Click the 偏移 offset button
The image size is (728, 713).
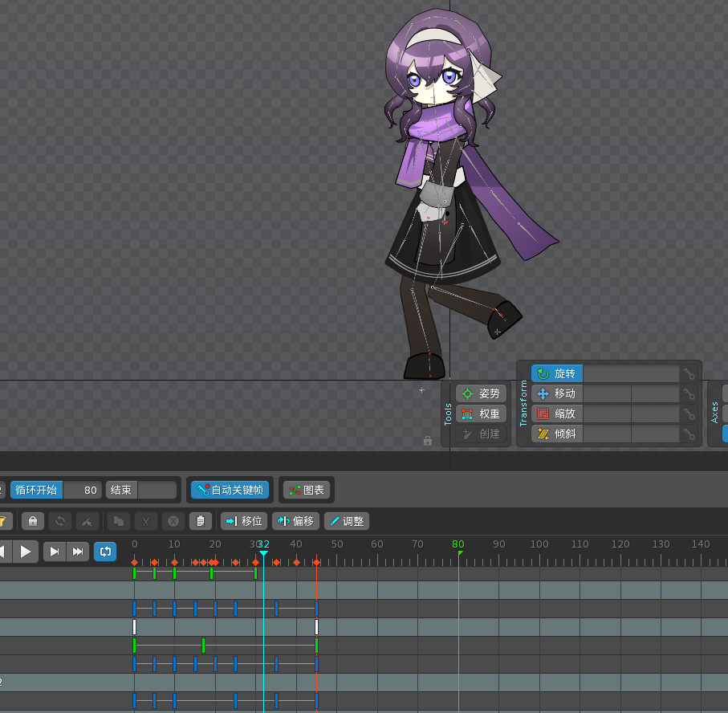coord(295,521)
